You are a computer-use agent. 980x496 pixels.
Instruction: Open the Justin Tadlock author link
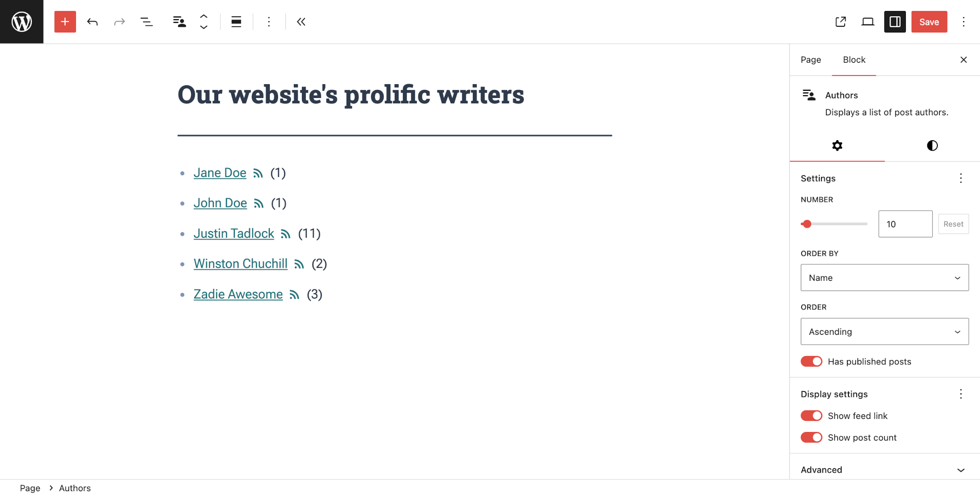click(234, 233)
